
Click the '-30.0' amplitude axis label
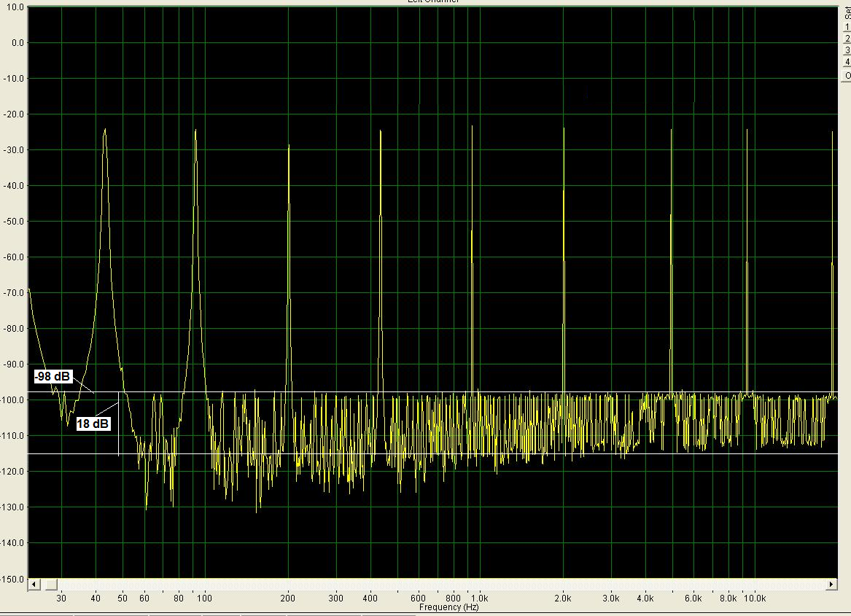(x=14, y=149)
